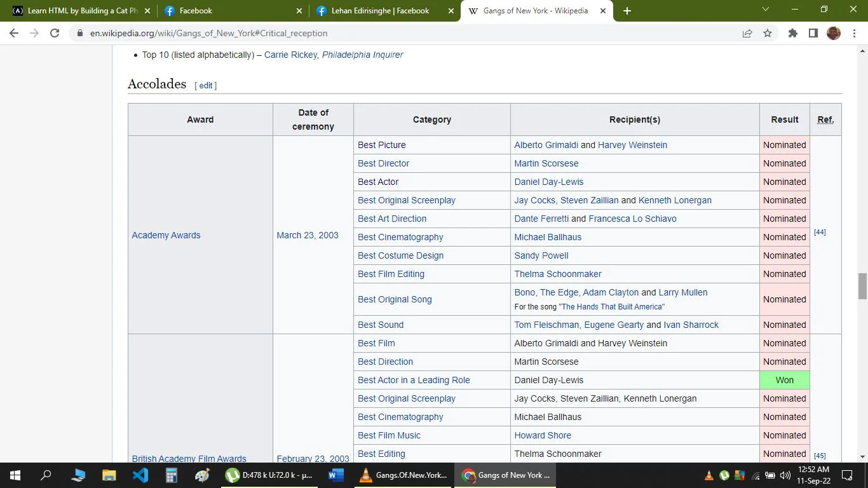Image resolution: width=868 pixels, height=488 pixels.
Task: Open the Chrome profile avatar menu
Action: point(834,33)
